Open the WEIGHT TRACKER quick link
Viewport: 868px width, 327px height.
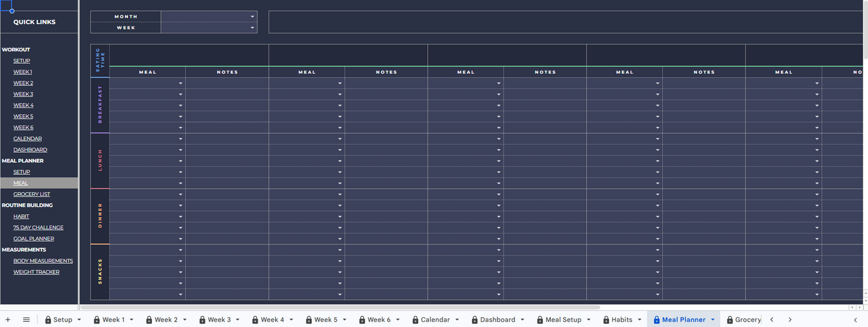coord(37,272)
